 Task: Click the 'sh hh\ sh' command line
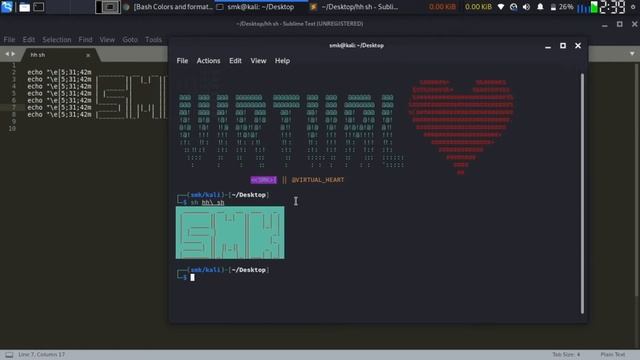pos(207,202)
